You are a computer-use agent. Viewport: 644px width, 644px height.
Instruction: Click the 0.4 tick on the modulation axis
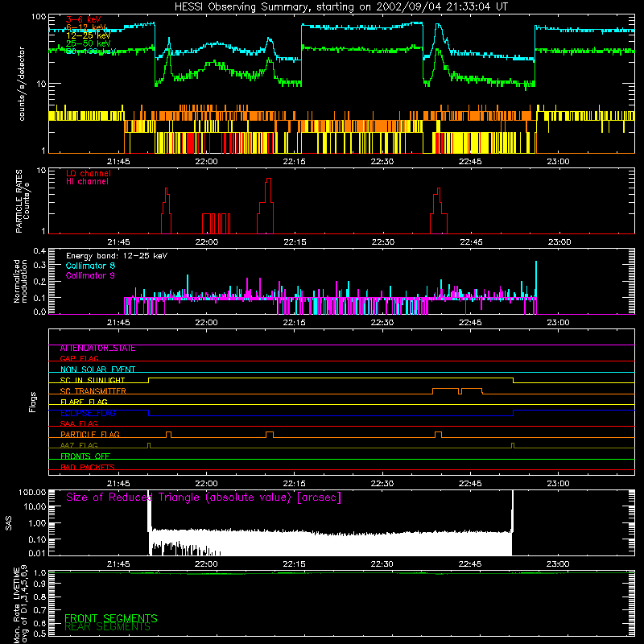(39, 251)
